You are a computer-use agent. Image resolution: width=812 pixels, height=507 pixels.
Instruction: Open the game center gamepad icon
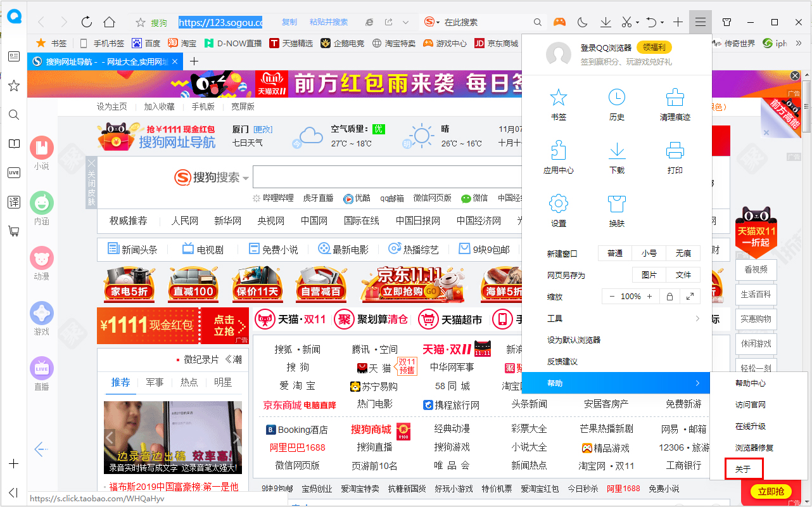(559, 22)
